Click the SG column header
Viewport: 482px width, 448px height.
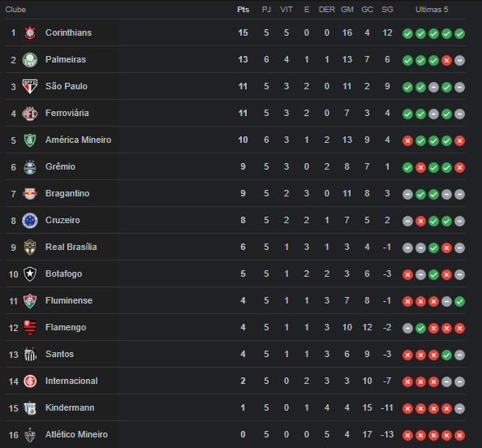coord(387,10)
